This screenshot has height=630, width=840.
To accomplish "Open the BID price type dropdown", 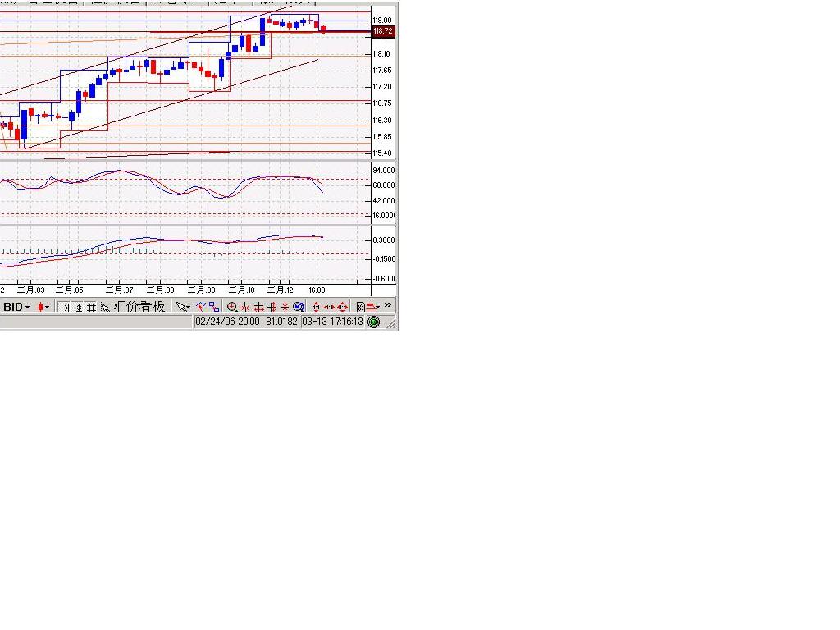I will (16, 307).
